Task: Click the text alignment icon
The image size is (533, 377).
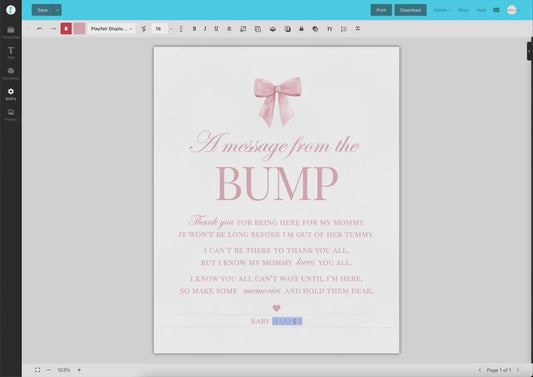Action: tap(229, 29)
